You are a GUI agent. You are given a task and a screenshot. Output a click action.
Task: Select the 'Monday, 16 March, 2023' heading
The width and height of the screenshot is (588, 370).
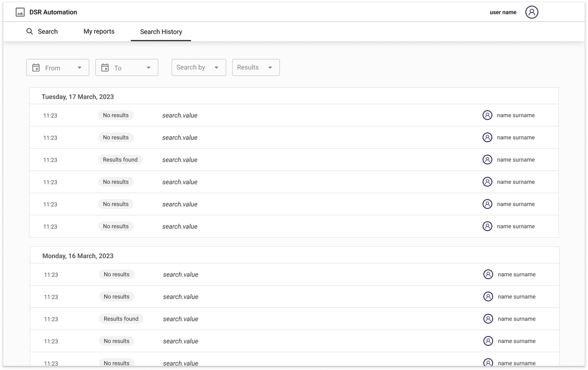click(x=78, y=256)
